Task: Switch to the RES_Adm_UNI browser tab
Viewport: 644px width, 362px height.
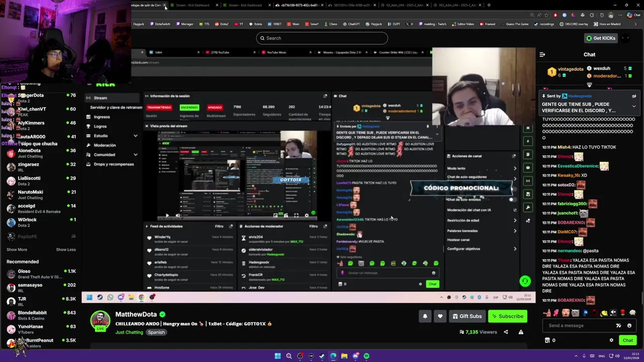Action: (x=457, y=5)
